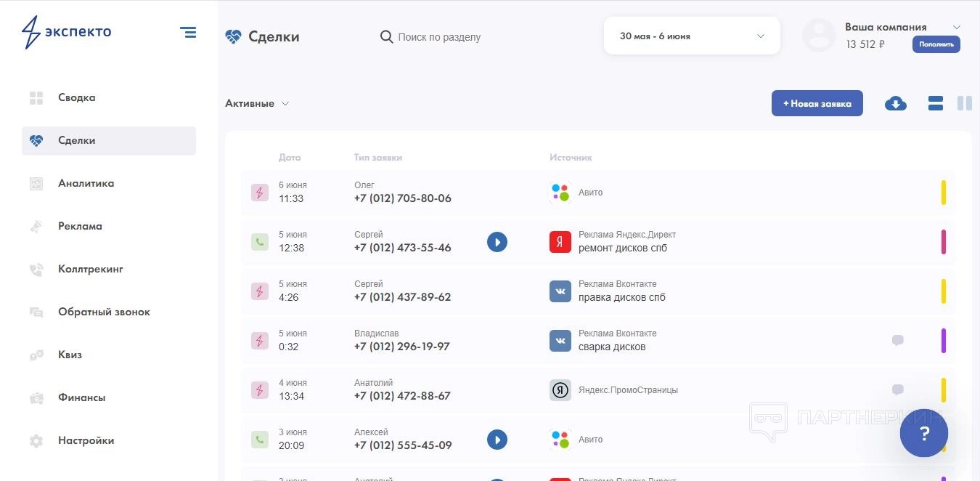
Task: Open the Активные filter dropdown
Action: [257, 104]
